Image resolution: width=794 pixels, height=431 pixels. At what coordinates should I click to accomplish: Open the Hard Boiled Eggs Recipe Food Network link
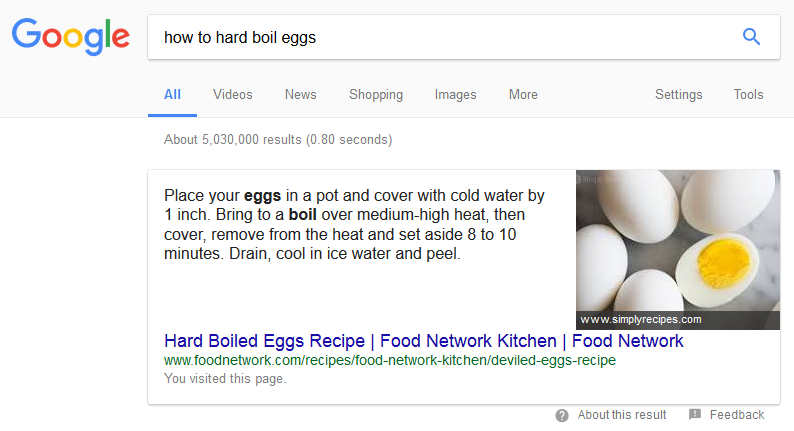[x=424, y=341]
